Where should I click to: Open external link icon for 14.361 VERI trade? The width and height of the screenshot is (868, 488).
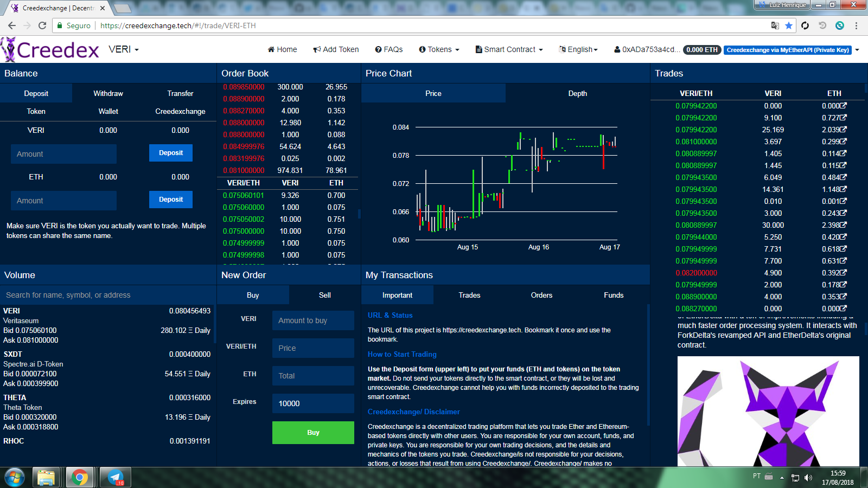(x=844, y=189)
